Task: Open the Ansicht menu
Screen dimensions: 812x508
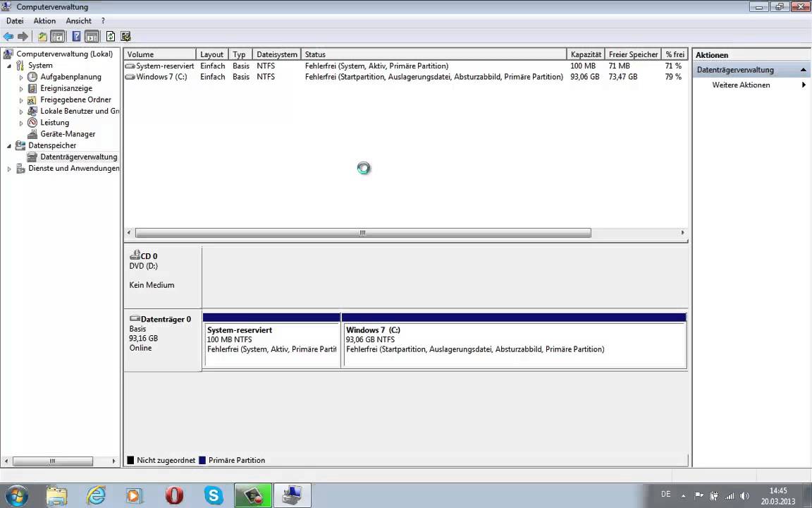Action: click(x=79, y=20)
